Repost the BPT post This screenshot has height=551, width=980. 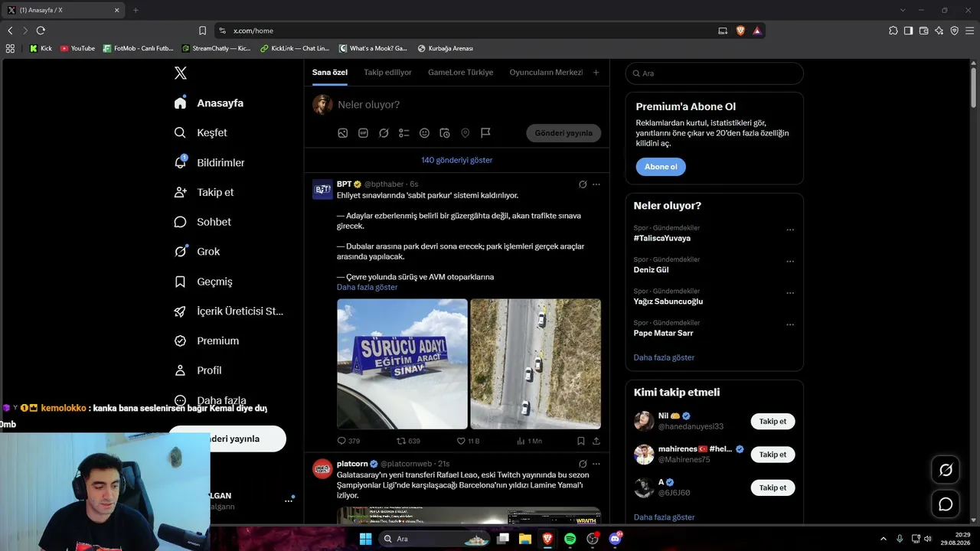[x=408, y=441]
